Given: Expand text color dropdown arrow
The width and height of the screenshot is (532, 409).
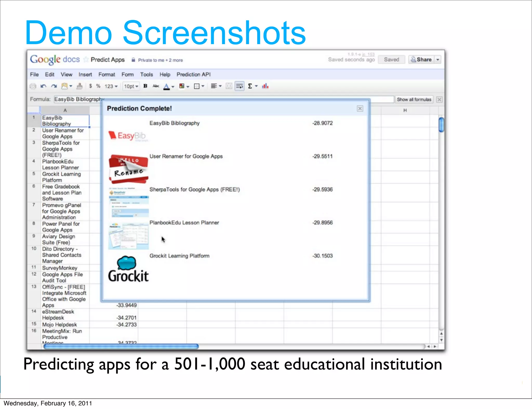Looking at the screenshot, I should pos(173,87).
